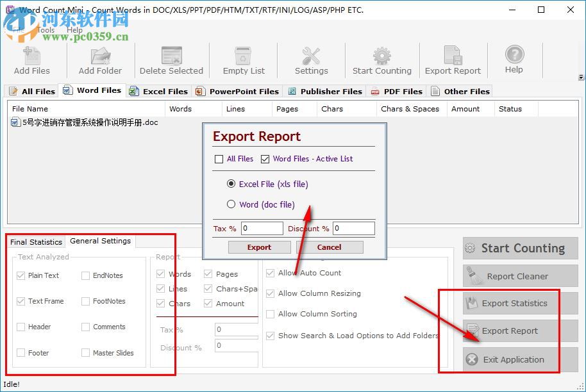Click the Status column header
Viewport: 586px width, 392px height.
pos(516,109)
